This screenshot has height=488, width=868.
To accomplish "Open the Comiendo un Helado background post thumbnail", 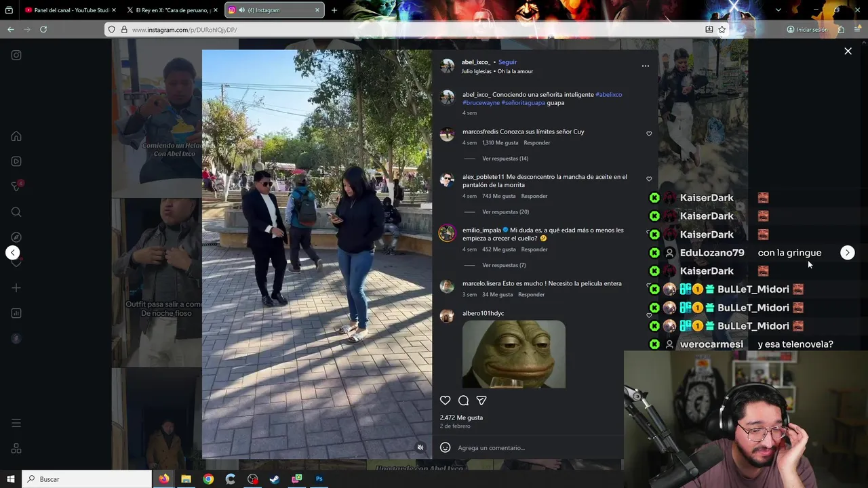I will (157, 118).
